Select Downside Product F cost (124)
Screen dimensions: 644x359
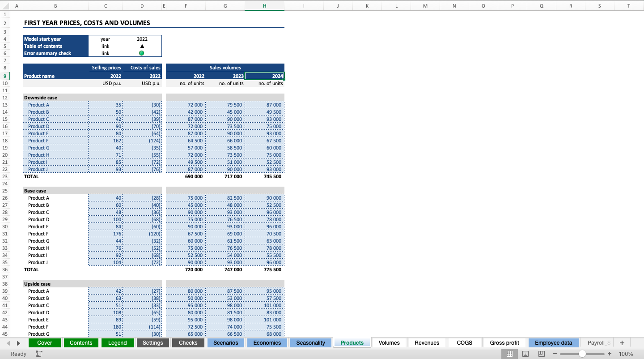tap(142, 141)
